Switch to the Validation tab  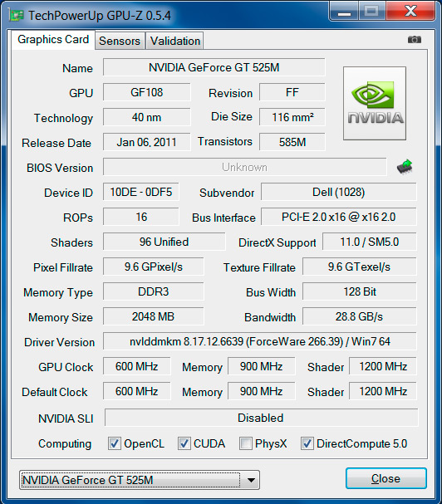click(175, 41)
